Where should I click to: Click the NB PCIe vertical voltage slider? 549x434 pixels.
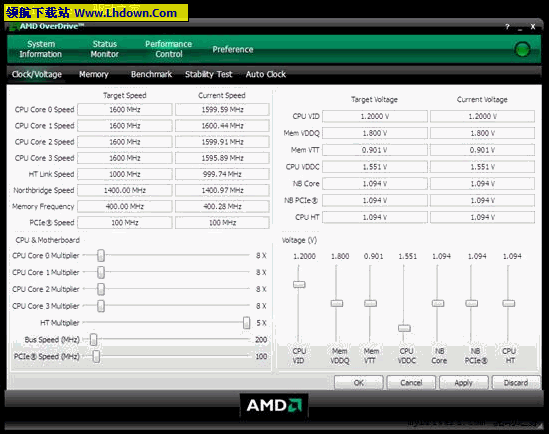[x=472, y=303]
